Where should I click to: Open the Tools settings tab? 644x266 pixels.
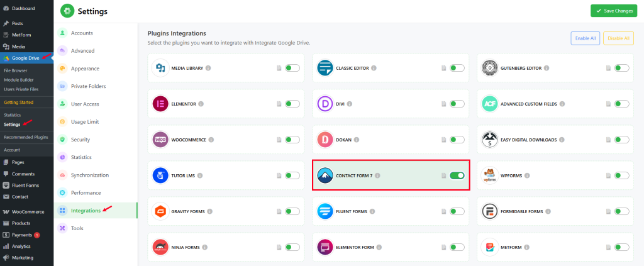[x=96, y=228]
